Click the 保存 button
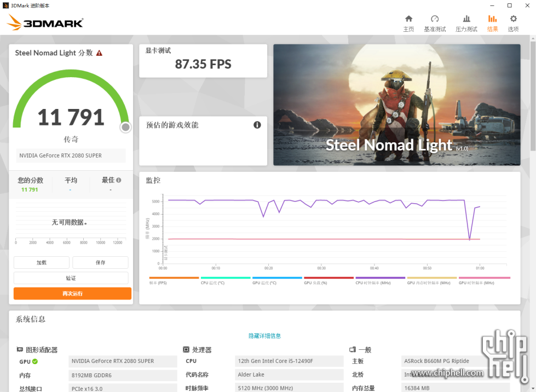Viewport: 536px width, 392px height. click(x=101, y=262)
